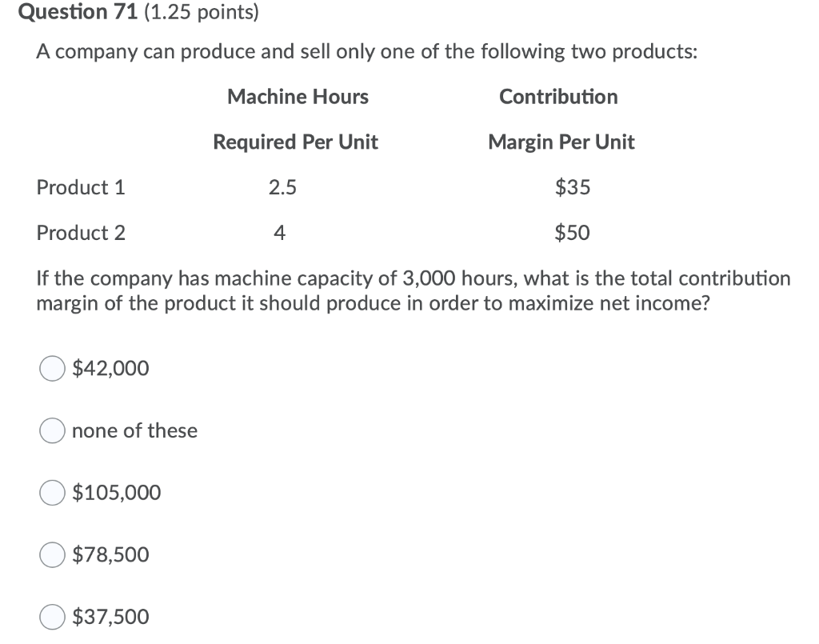Click the Question 71 heading
819x644 pixels.
pyautogui.click(x=69, y=11)
